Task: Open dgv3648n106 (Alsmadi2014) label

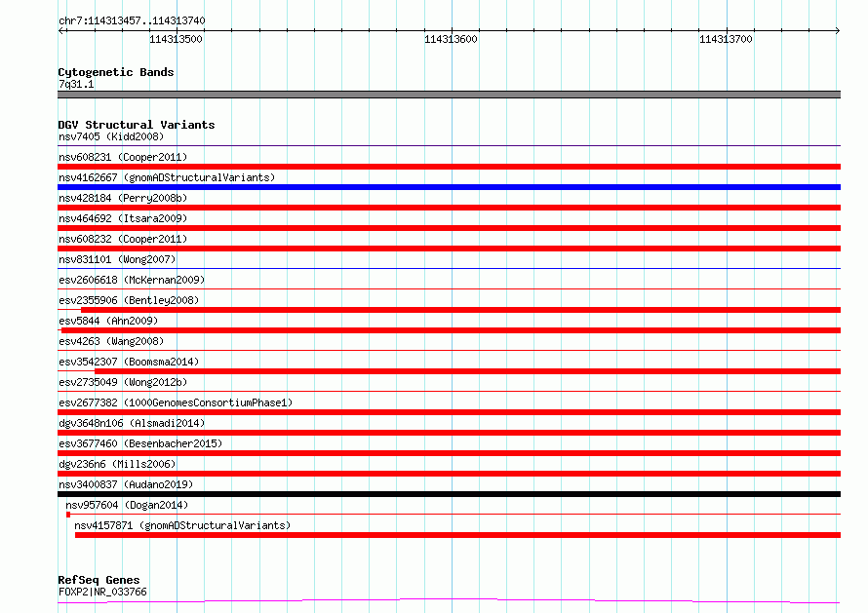Action: point(132,423)
